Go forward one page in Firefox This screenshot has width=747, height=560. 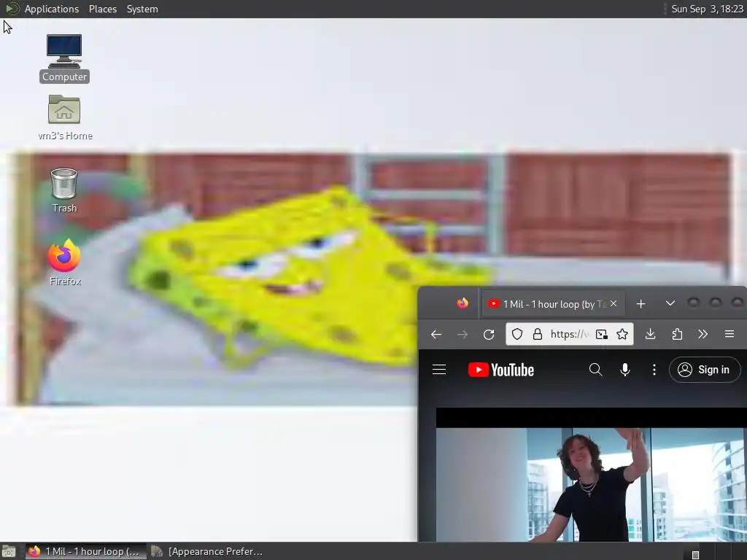[462, 334]
